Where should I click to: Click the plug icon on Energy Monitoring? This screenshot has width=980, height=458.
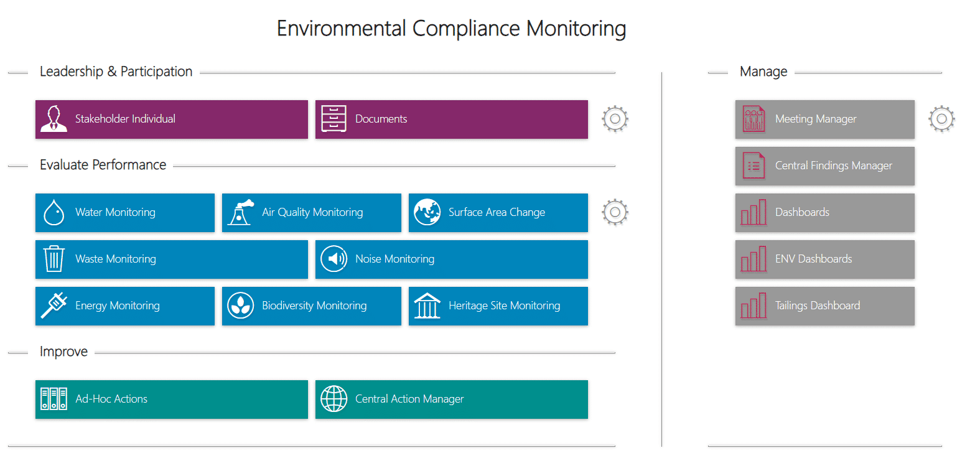point(54,306)
